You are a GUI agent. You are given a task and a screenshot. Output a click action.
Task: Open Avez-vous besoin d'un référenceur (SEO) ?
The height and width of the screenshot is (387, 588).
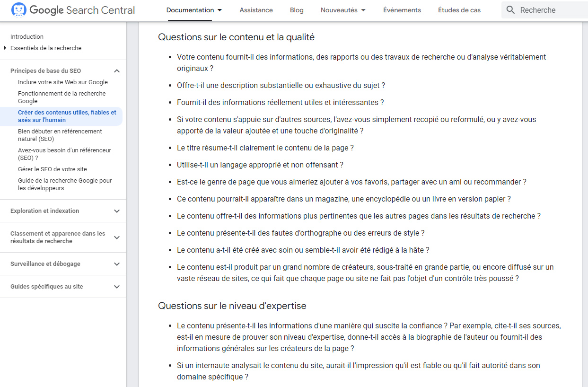pyautogui.click(x=64, y=154)
